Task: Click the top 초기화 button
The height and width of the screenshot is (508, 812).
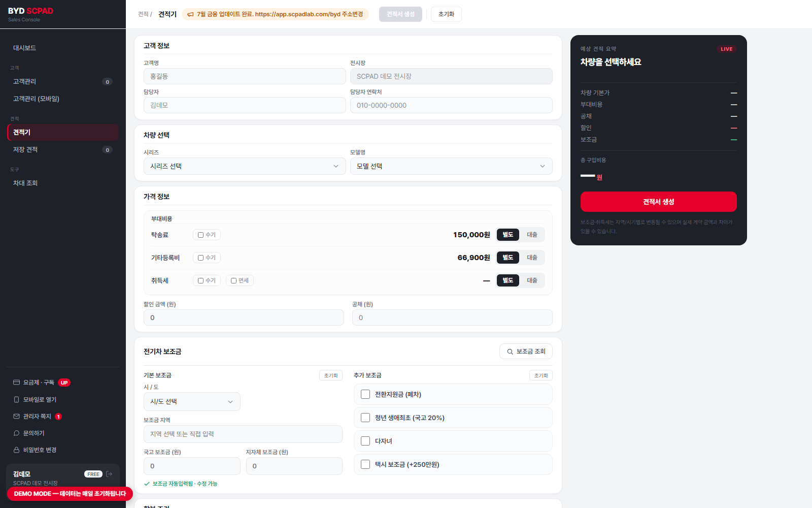Action: (446, 14)
